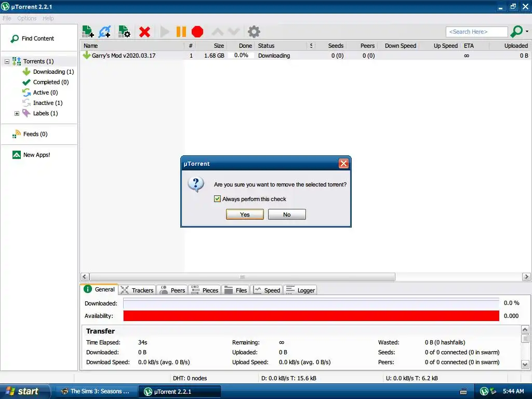Click the Move Down Queue arrow
This screenshot has width=532, height=399.
[x=234, y=32]
